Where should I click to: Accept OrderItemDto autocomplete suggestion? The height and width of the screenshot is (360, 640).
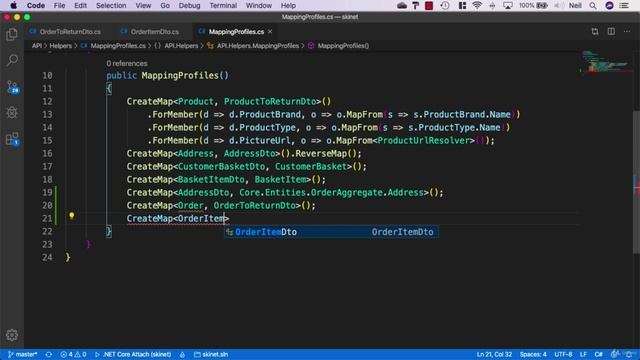click(331, 232)
